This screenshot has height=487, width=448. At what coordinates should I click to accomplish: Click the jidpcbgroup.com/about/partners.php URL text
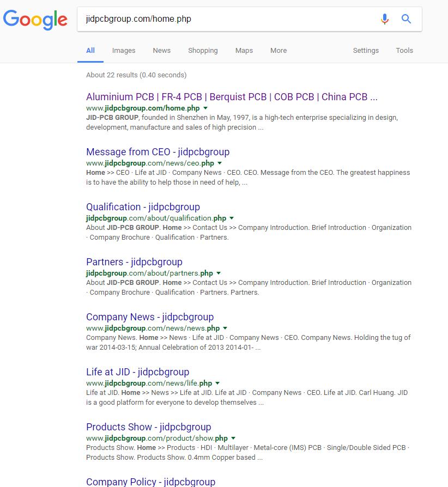pos(149,273)
